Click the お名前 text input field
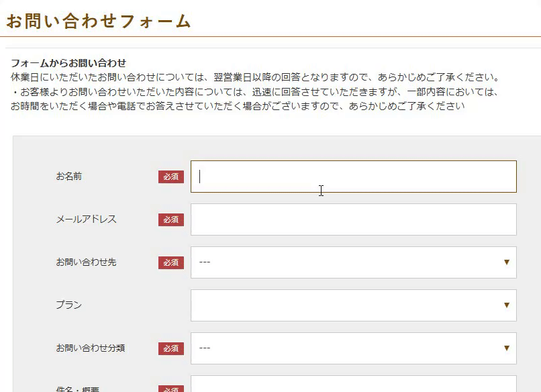Screen dimensions: 541x392 353,177
